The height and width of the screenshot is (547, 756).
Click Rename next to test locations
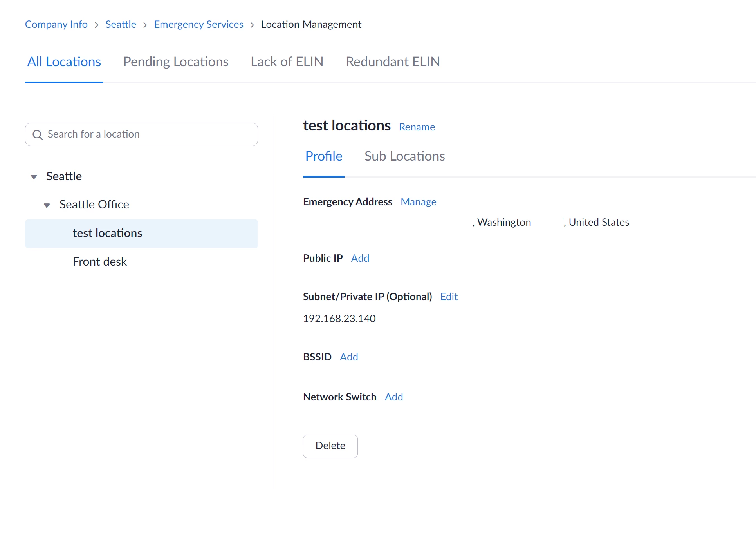[x=417, y=127]
